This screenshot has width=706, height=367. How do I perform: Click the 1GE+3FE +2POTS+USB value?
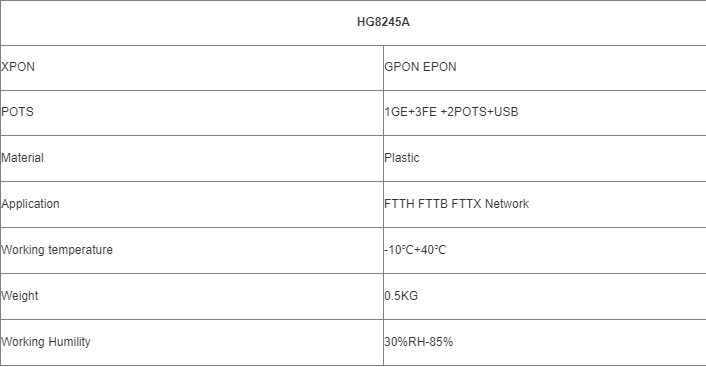point(451,112)
